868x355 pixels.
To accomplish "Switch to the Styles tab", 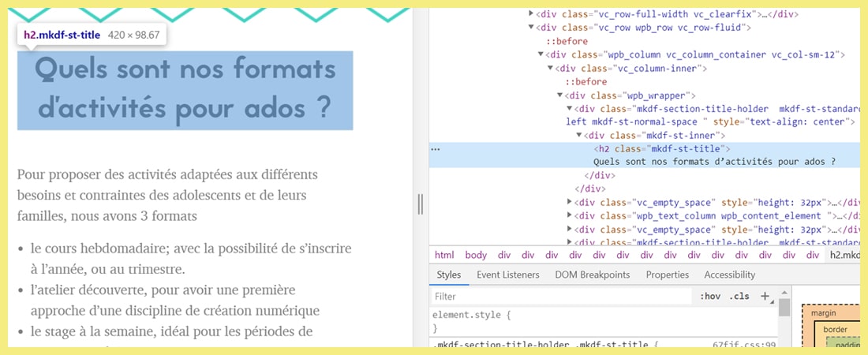I will tap(448, 275).
